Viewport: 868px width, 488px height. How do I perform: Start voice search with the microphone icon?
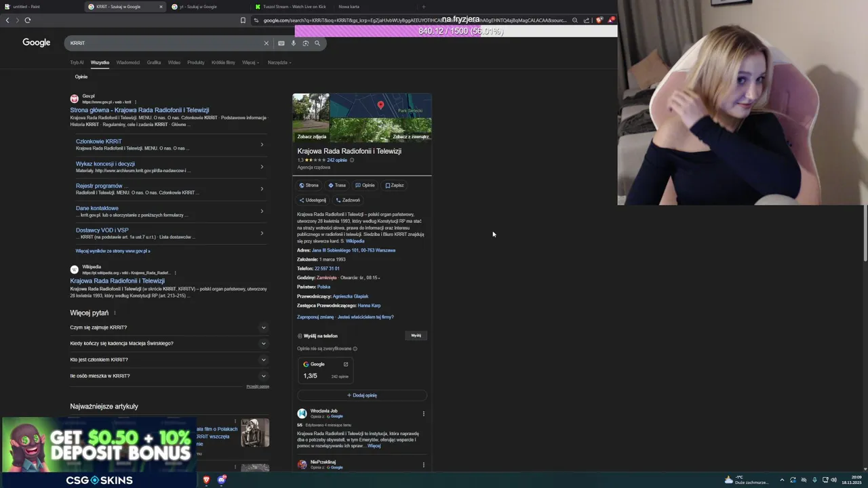[x=294, y=43]
